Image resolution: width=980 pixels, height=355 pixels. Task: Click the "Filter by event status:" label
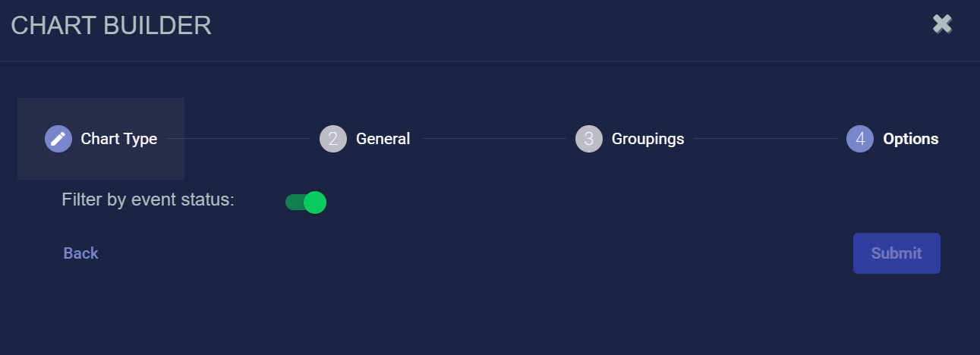[148, 200]
